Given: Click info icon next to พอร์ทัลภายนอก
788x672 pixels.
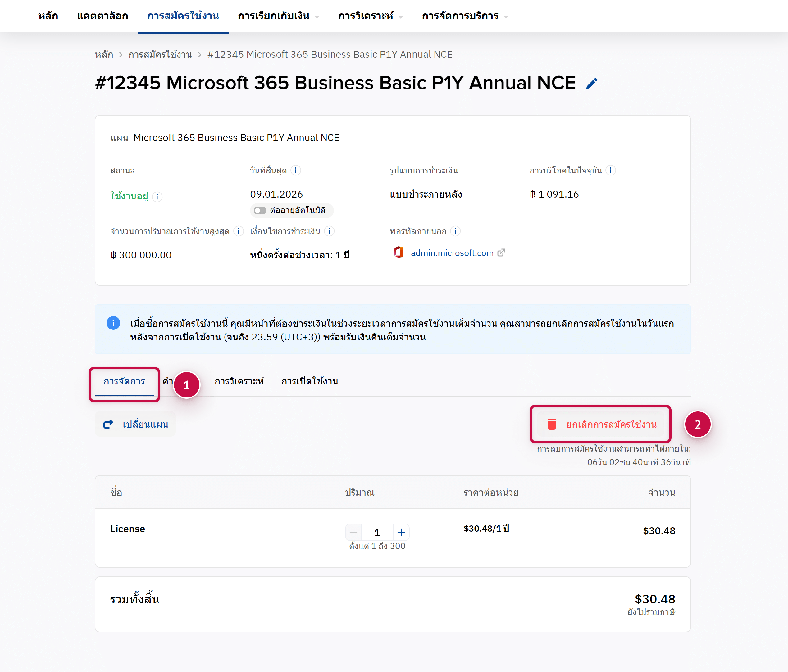Looking at the screenshot, I should tap(455, 231).
